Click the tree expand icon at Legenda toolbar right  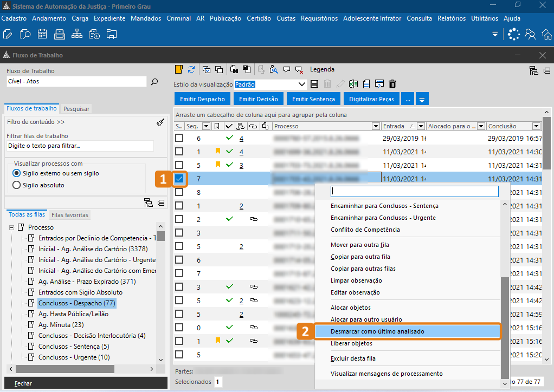(x=534, y=70)
